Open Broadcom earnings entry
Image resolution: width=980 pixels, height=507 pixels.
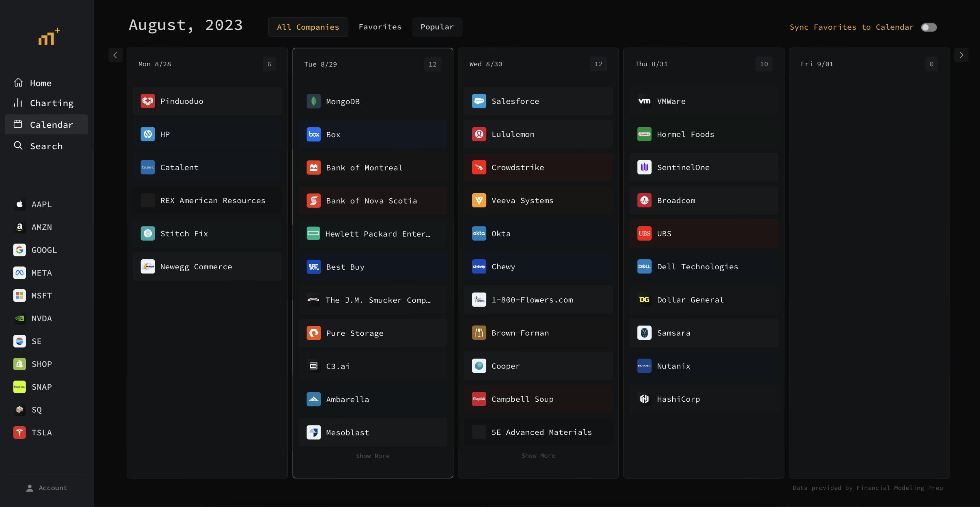[x=704, y=201]
